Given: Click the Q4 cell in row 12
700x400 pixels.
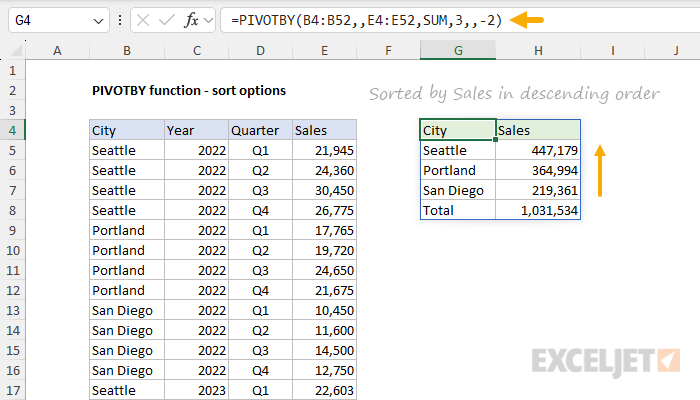Looking at the screenshot, I should pyautogui.click(x=260, y=290).
